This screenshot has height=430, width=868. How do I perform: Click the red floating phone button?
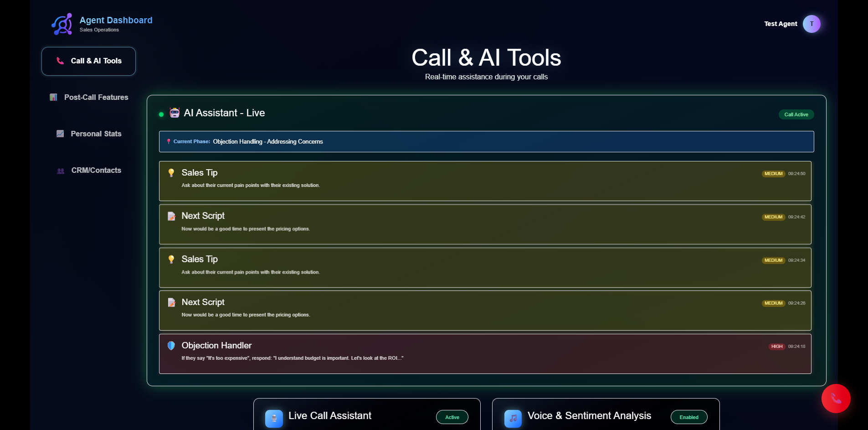point(836,399)
